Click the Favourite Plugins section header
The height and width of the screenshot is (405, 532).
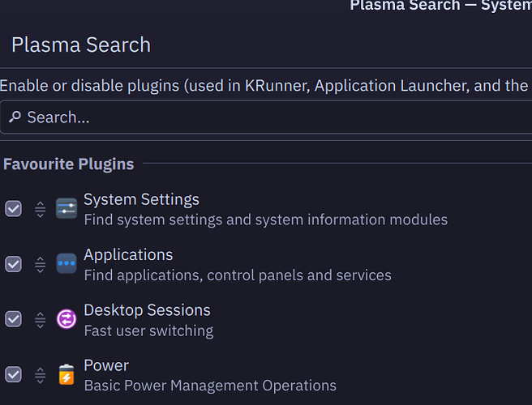(x=68, y=164)
